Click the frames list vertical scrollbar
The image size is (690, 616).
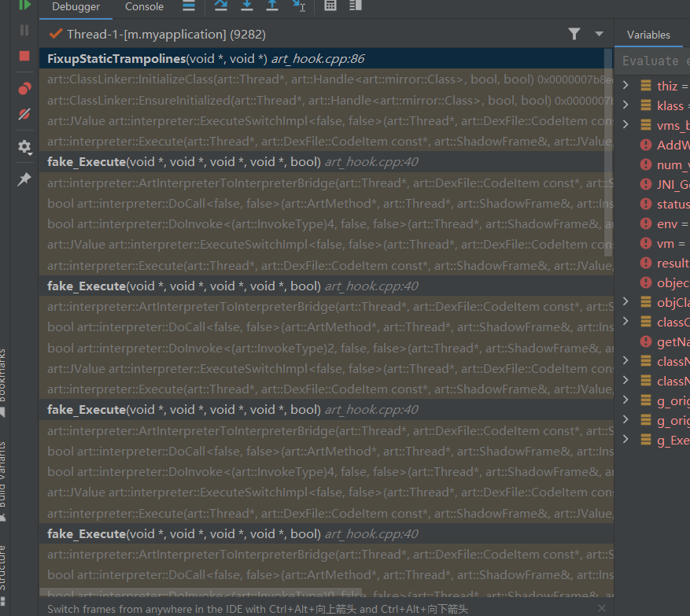click(608, 153)
